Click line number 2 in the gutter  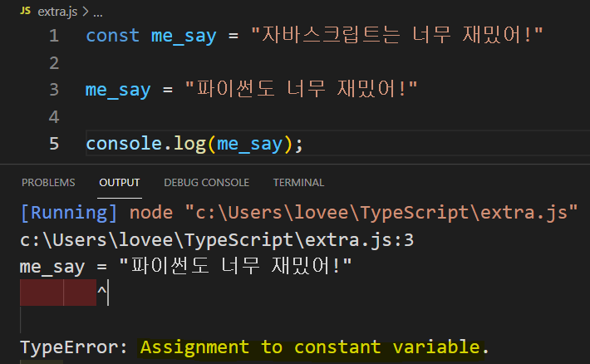[54, 63]
